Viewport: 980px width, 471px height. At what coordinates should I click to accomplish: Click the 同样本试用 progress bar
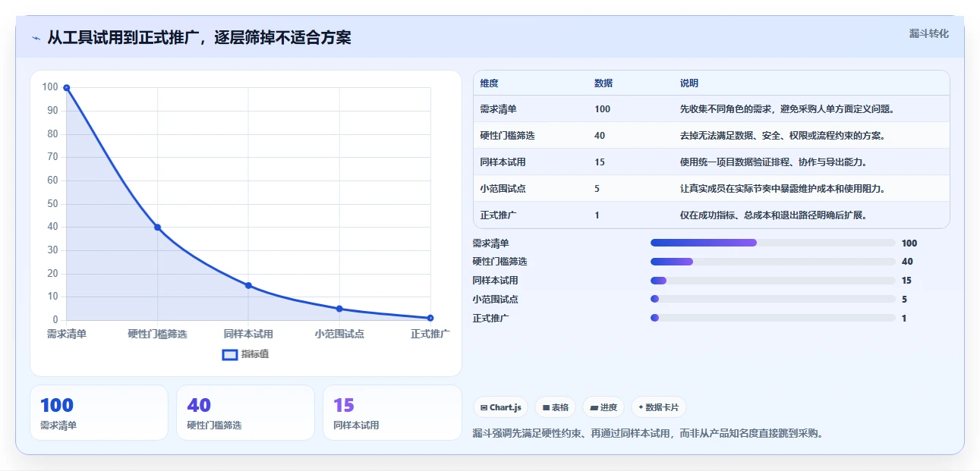[x=773, y=281]
